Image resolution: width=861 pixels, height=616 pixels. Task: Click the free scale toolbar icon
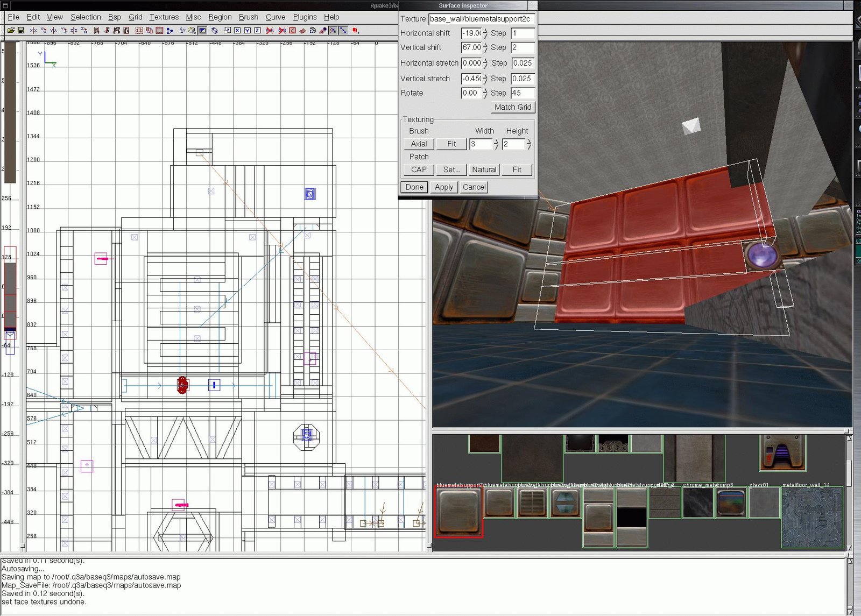pyautogui.click(x=227, y=30)
